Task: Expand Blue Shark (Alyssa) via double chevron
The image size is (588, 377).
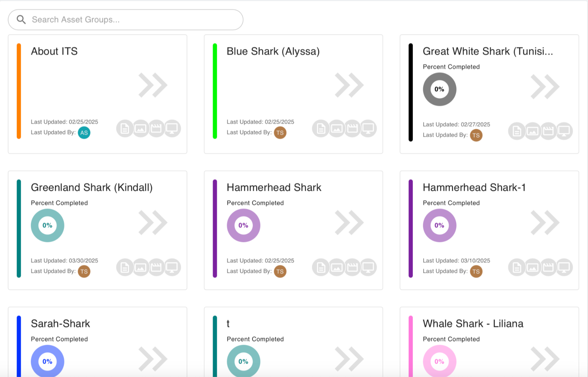Action: 349,85
